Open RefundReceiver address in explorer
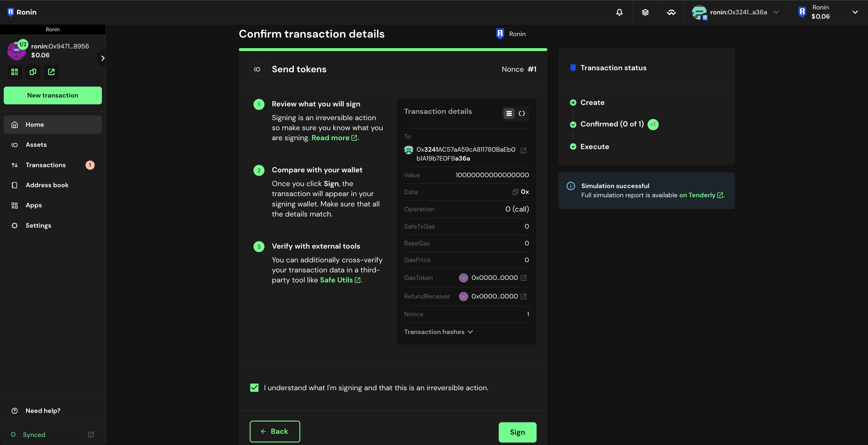The width and height of the screenshot is (868, 445). 523,296
